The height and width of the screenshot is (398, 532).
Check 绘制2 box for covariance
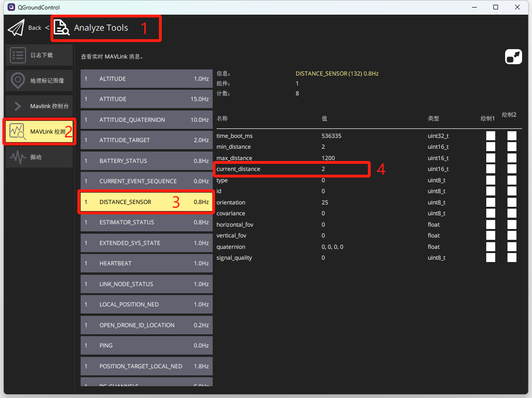(x=512, y=213)
